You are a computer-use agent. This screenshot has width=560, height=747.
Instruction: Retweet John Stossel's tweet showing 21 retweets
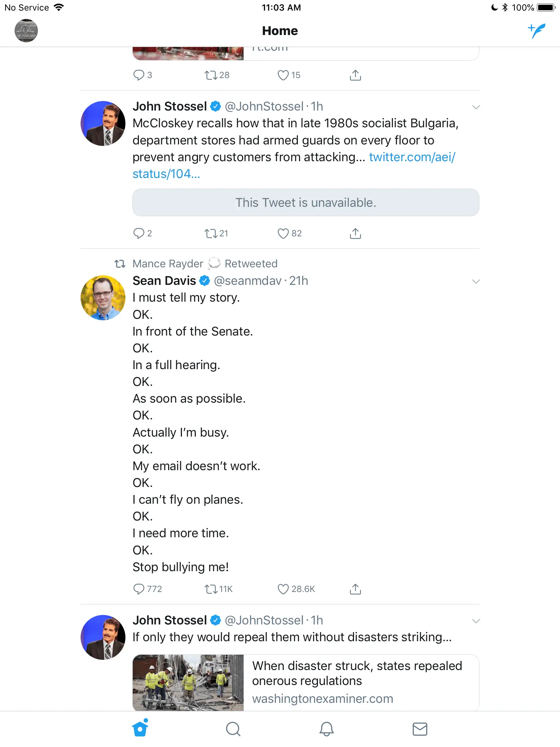tap(211, 233)
